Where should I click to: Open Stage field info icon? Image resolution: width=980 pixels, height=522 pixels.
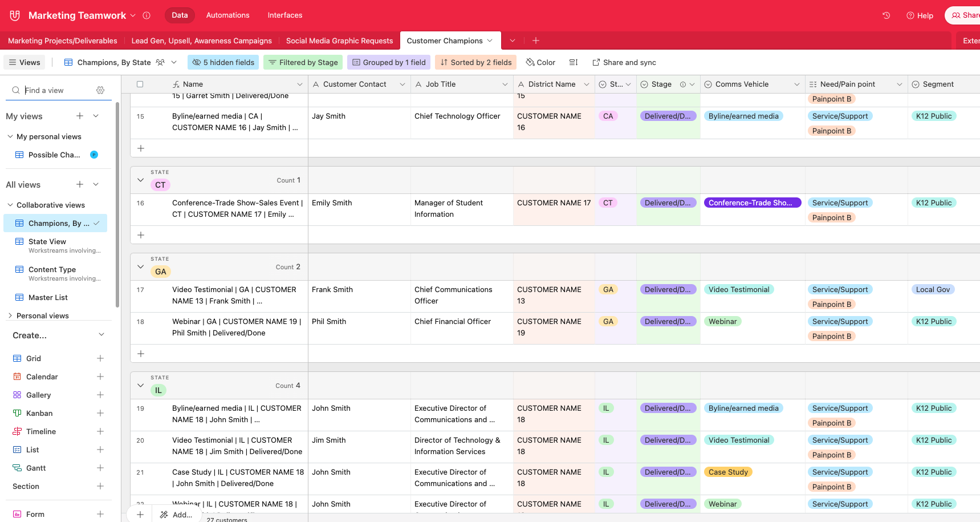pos(683,84)
